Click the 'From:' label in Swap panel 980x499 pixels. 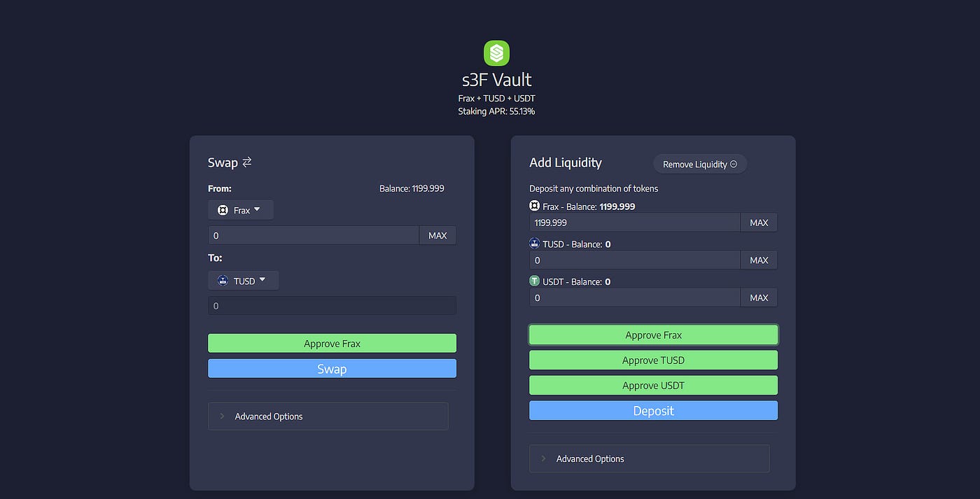point(220,188)
